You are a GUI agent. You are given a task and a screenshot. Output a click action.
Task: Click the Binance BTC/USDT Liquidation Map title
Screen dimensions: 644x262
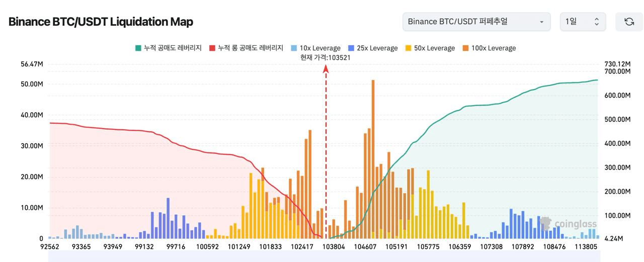click(101, 22)
